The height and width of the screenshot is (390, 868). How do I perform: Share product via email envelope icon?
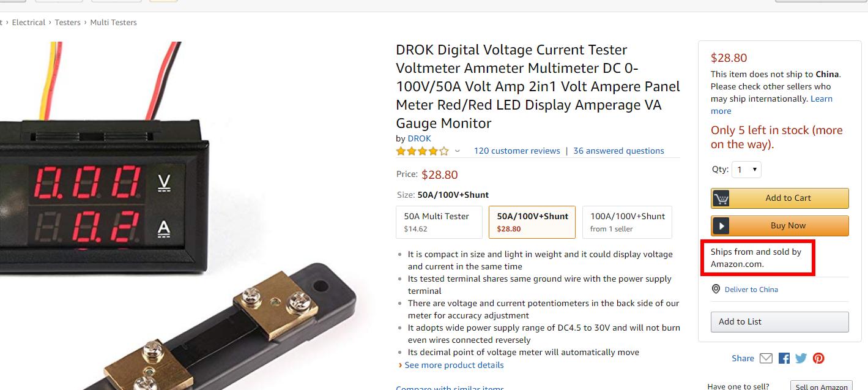pyautogui.click(x=766, y=358)
